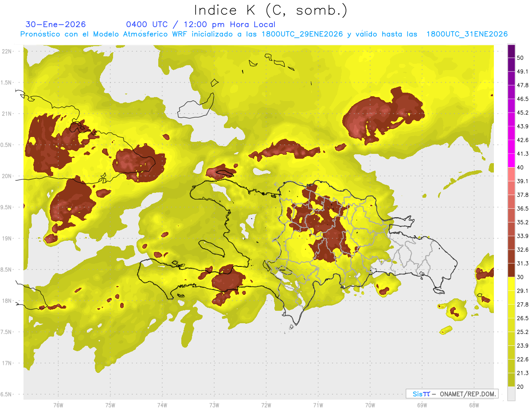Click the legend value '49.1'
532x411 pixels.
pos(522,71)
